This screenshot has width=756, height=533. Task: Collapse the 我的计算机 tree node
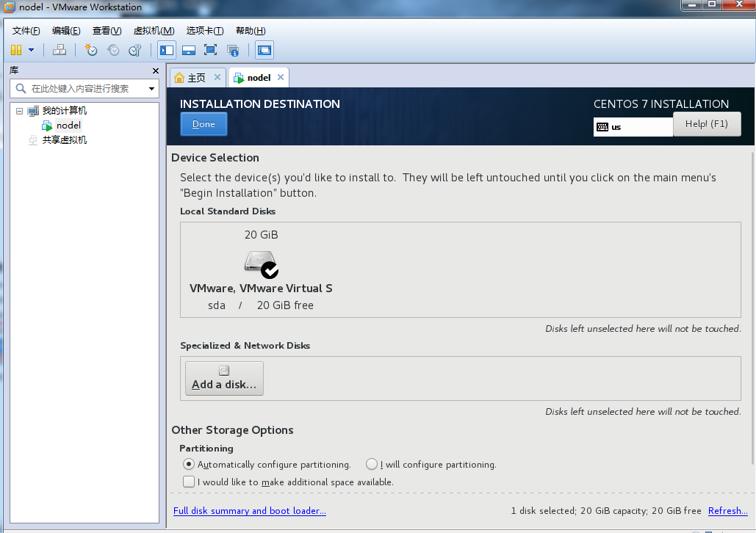coord(19,112)
